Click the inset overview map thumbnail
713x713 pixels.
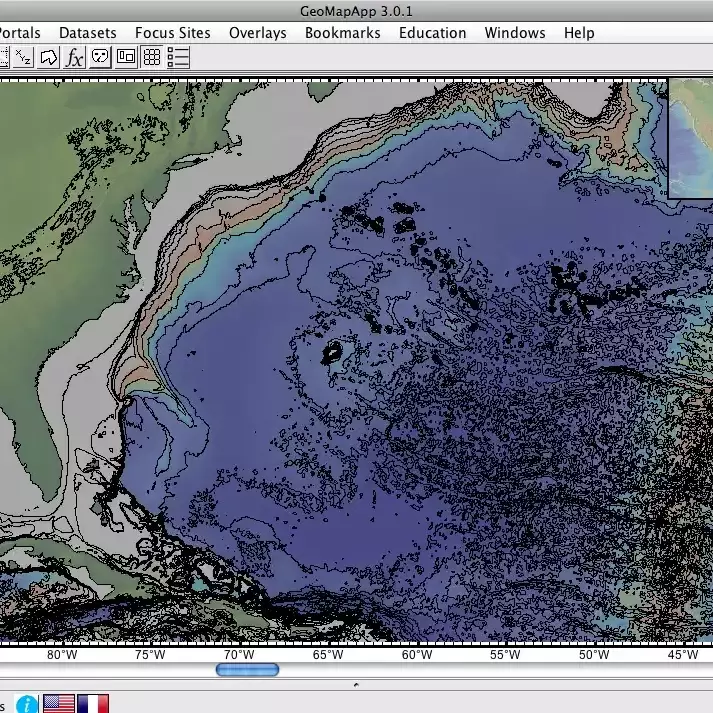click(691, 138)
